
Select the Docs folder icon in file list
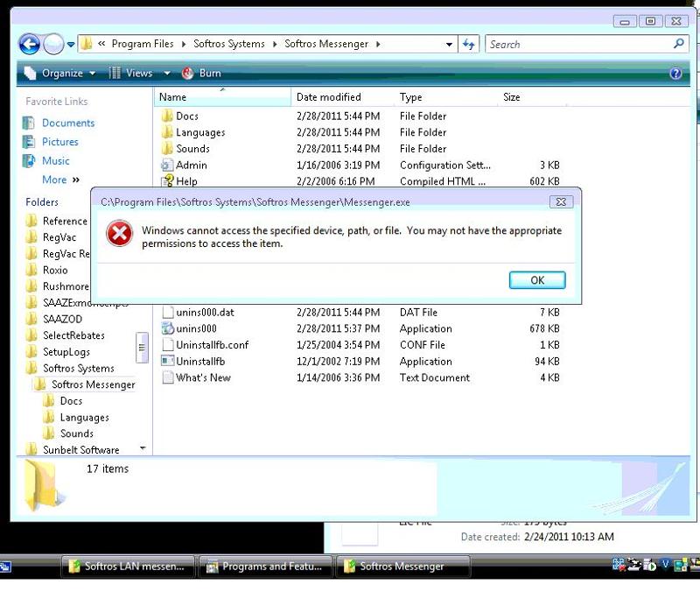(x=167, y=116)
